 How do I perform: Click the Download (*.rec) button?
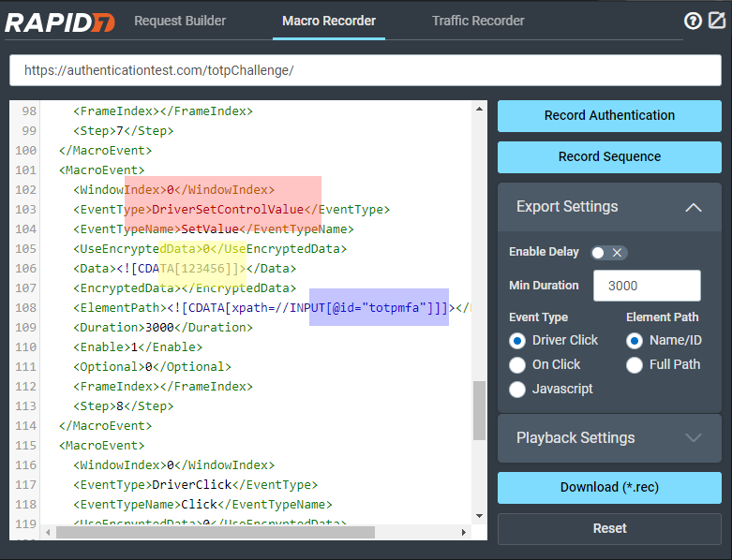pyautogui.click(x=609, y=488)
